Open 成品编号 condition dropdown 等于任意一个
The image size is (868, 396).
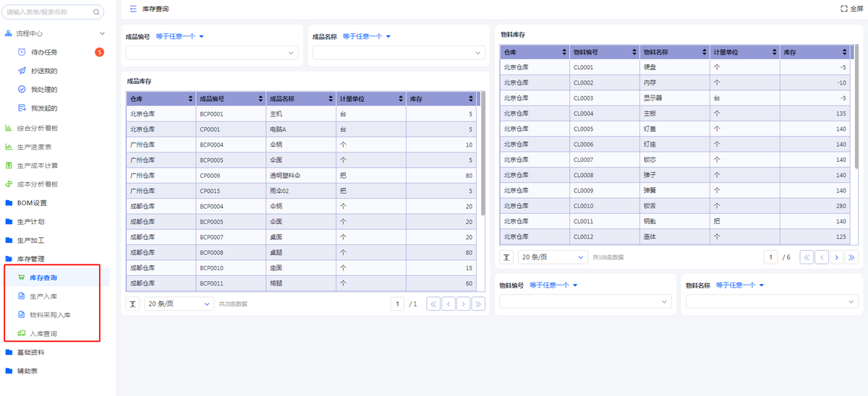coord(180,36)
